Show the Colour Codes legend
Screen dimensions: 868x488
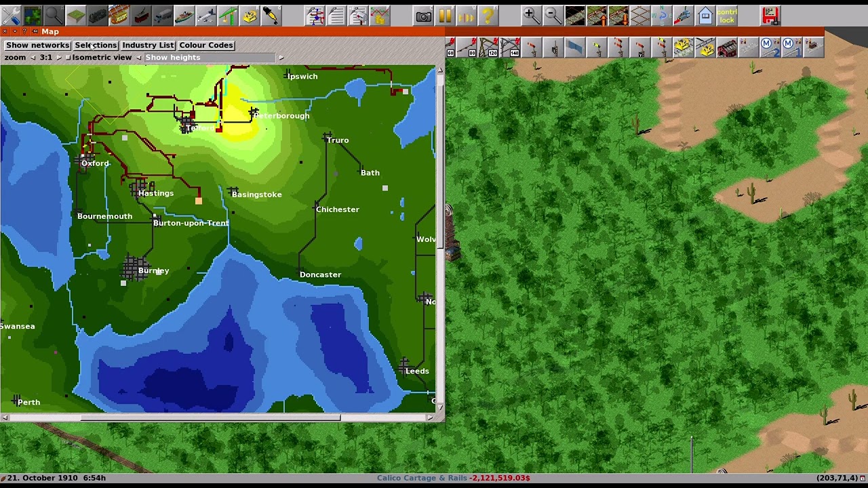[x=206, y=45]
